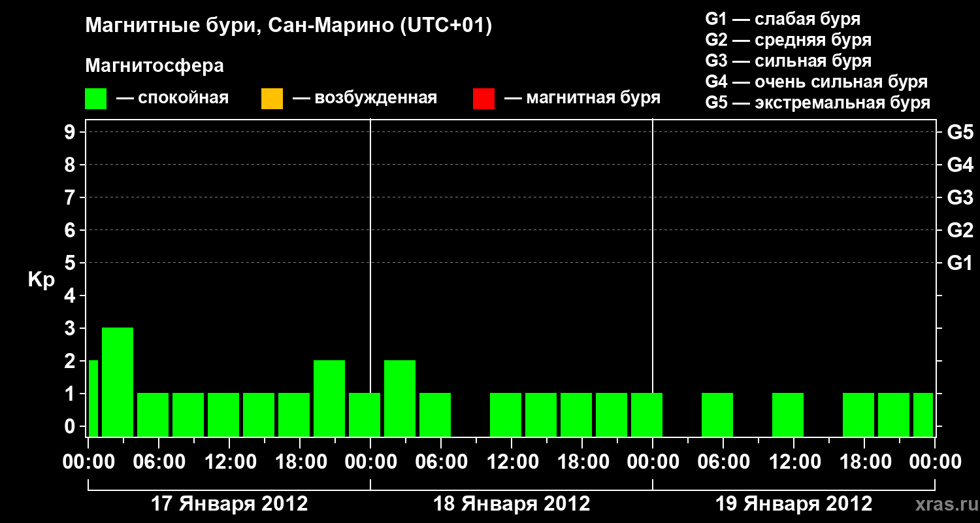
Task: Click the '00:00' label ending 19 January
Action: [935, 462]
